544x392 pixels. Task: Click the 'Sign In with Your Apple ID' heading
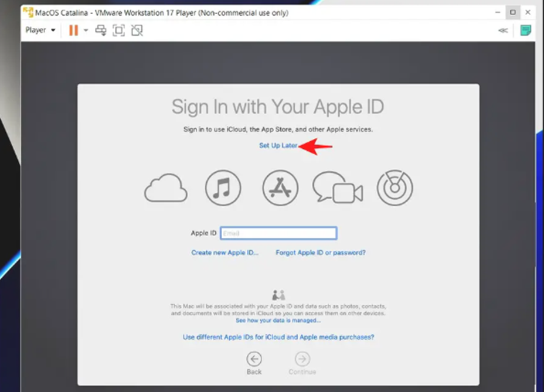click(278, 107)
